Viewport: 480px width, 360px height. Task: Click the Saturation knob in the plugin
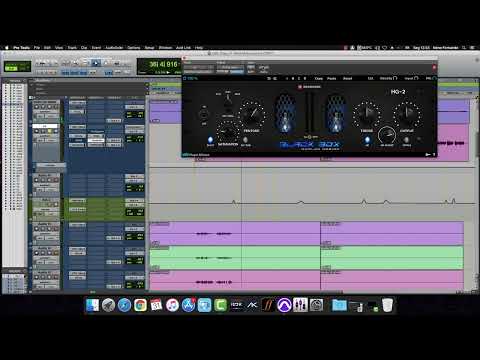(x=228, y=132)
